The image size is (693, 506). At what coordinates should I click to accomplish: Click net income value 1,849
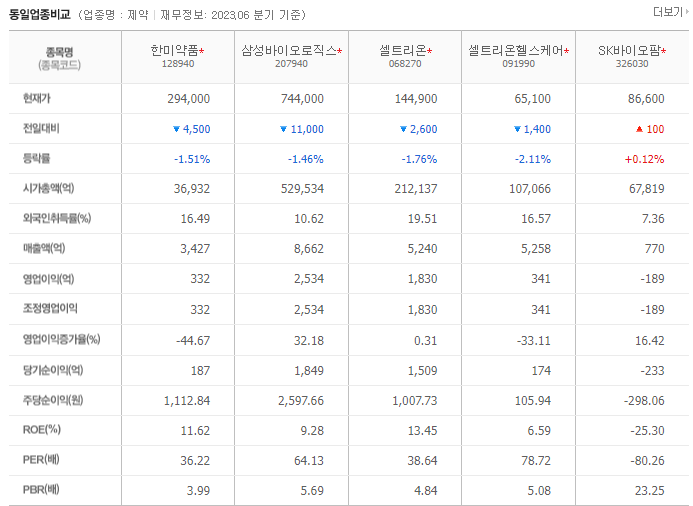[x=309, y=371]
